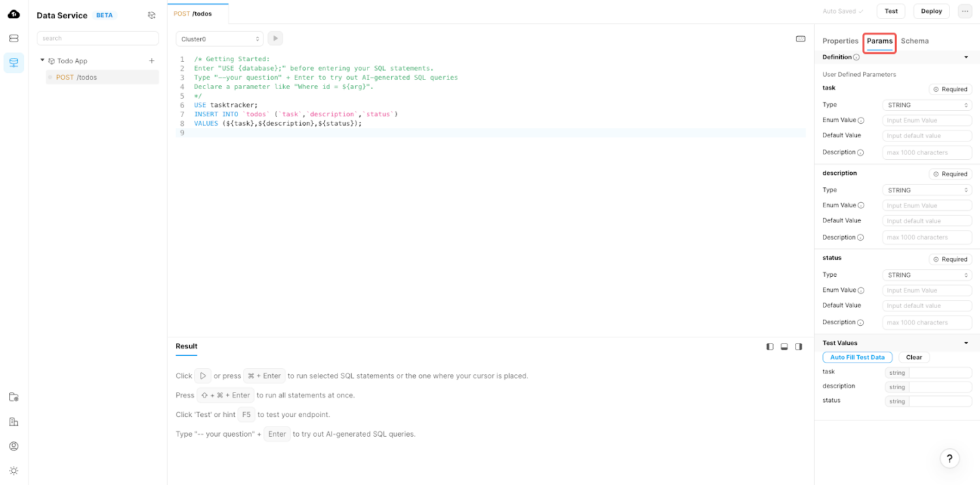This screenshot has height=485, width=980.
Task: Open the Cluster0 selector dropdown
Action: (219, 38)
